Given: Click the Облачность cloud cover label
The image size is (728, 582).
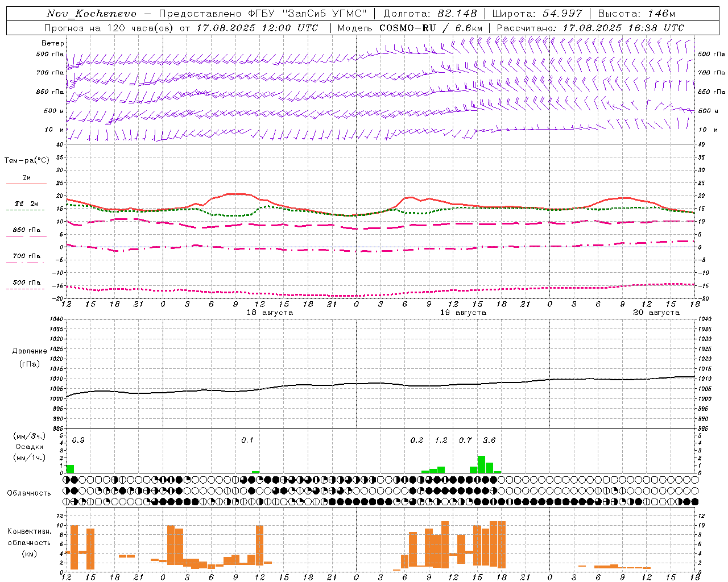Looking at the screenshot, I should click(29, 493).
